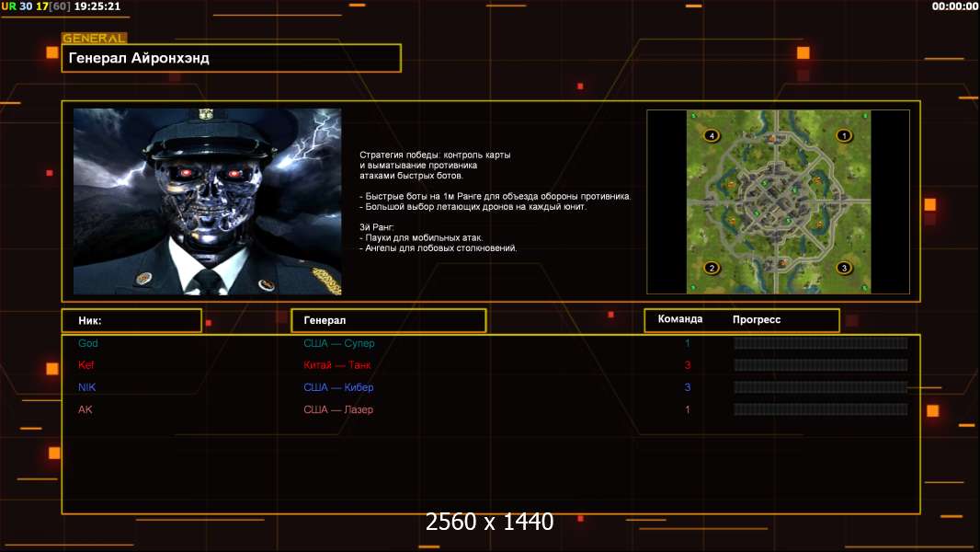
Task: Select player name 'NIK'
Action: [86, 387]
